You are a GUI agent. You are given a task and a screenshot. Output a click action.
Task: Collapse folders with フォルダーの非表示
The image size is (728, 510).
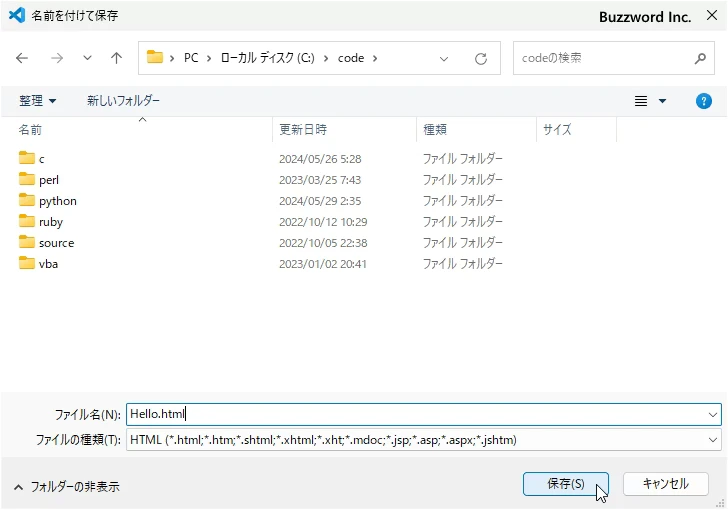pyautogui.click(x=66, y=487)
